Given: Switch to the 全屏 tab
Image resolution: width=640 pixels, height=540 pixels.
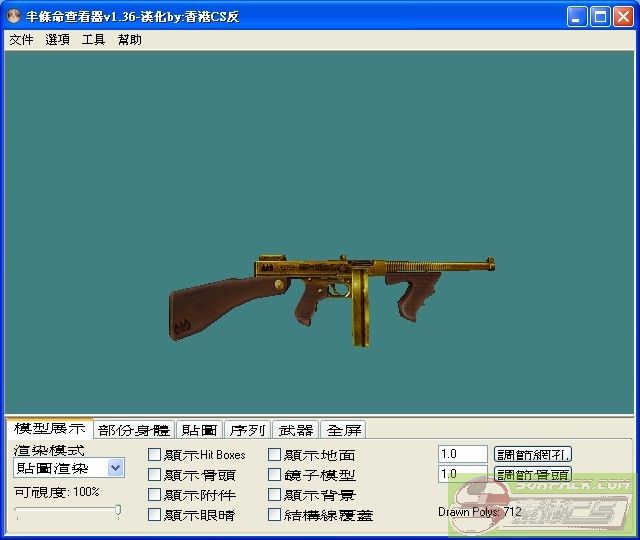Looking at the screenshot, I should pos(344,430).
